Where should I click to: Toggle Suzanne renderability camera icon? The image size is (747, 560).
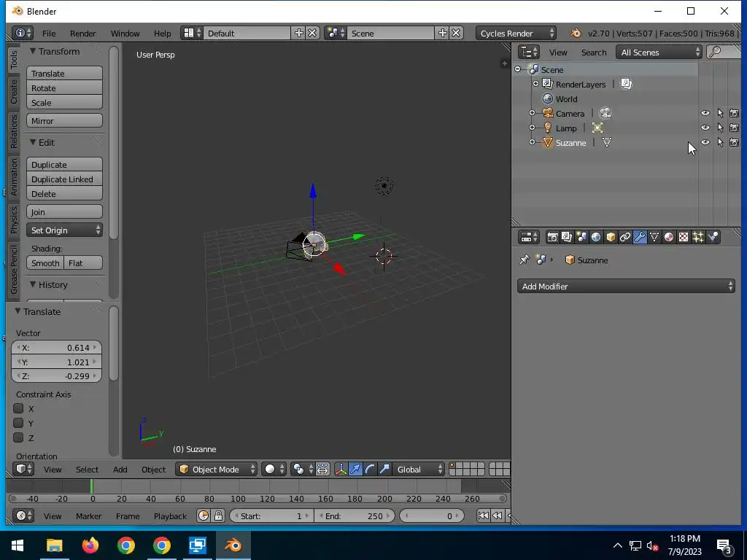[x=734, y=142]
